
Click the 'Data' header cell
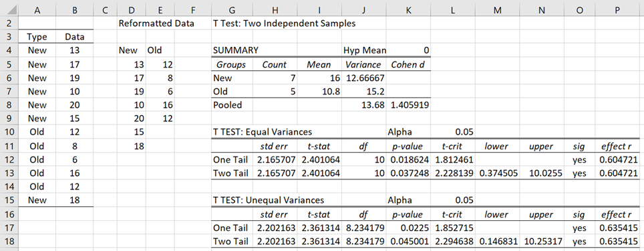74,37
